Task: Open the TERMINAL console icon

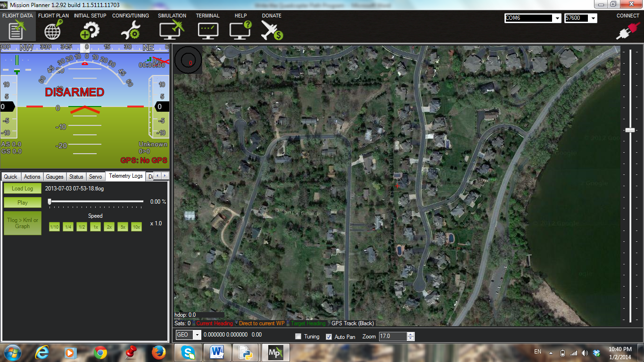Action: click(207, 30)
